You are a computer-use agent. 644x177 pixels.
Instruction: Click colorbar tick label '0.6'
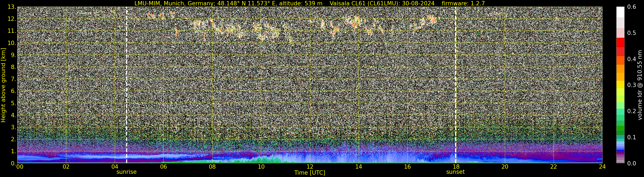click(632, 7)
